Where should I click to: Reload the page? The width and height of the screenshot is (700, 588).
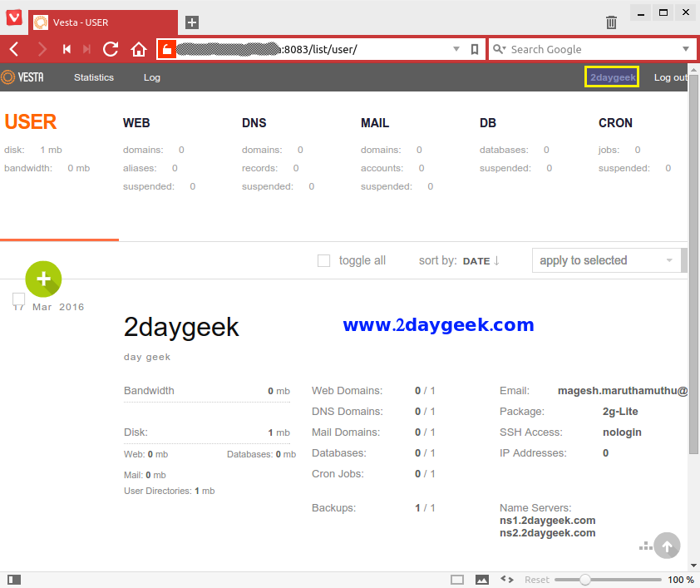(111, 49)
